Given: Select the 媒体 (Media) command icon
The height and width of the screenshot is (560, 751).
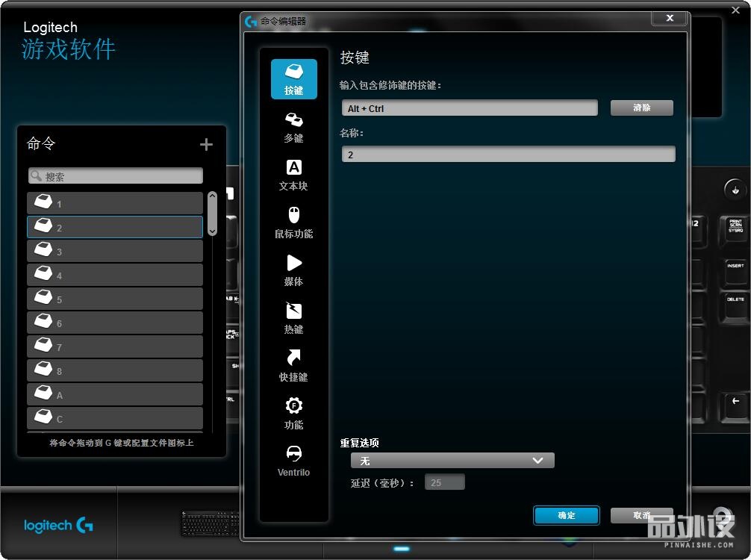Looking at the screenshot, I should tap(293, 270).
